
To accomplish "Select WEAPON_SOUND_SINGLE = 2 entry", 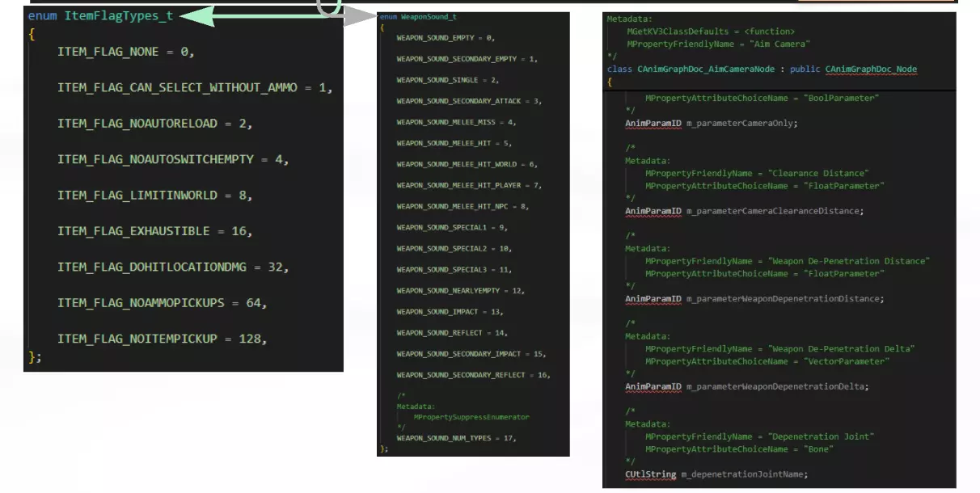I will tap(448, 80).
